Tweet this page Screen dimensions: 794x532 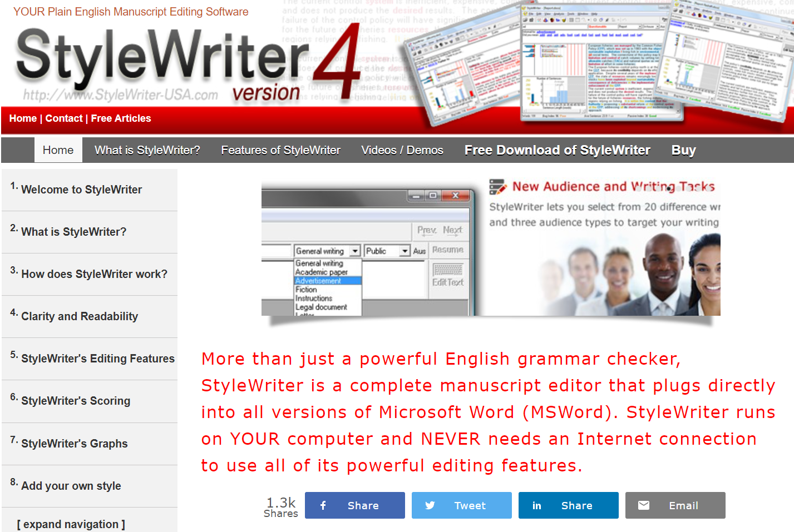(x=462, y=505)
